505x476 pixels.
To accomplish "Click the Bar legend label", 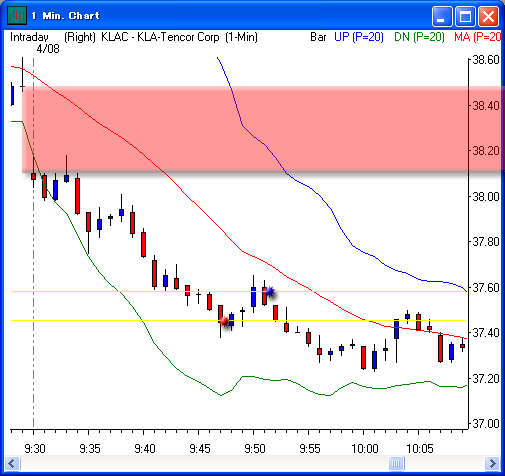I will pos(318,37).
